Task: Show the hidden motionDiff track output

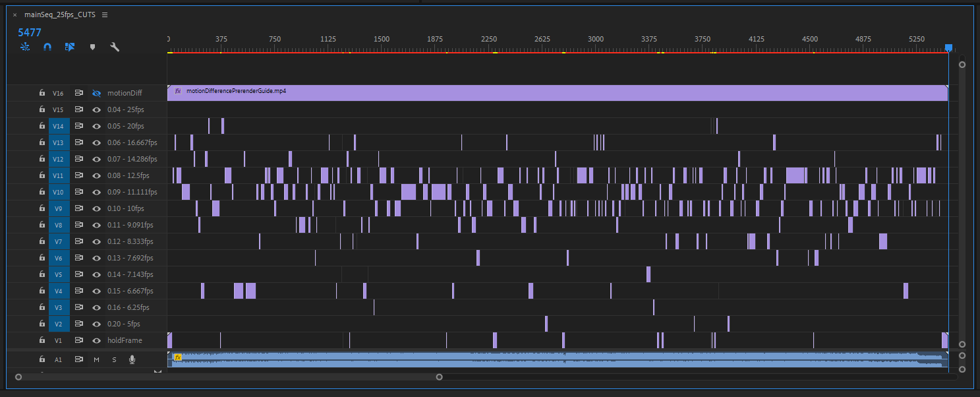Action: 96,93
